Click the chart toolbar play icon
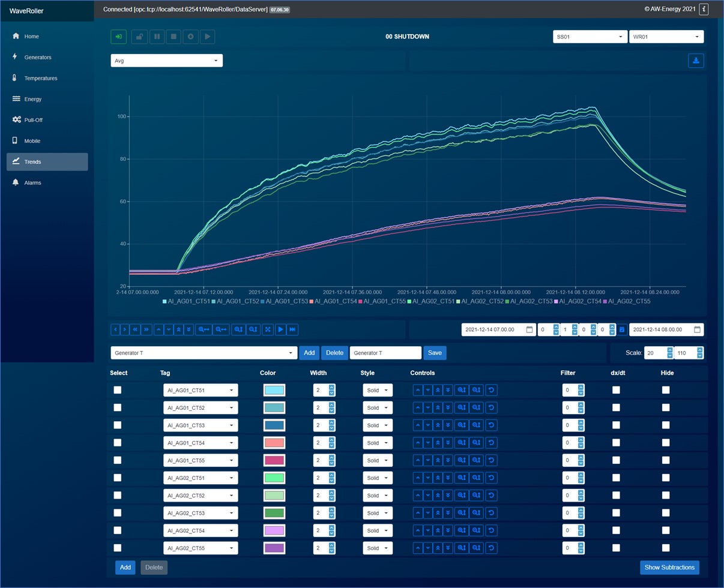 coord(280,329)
